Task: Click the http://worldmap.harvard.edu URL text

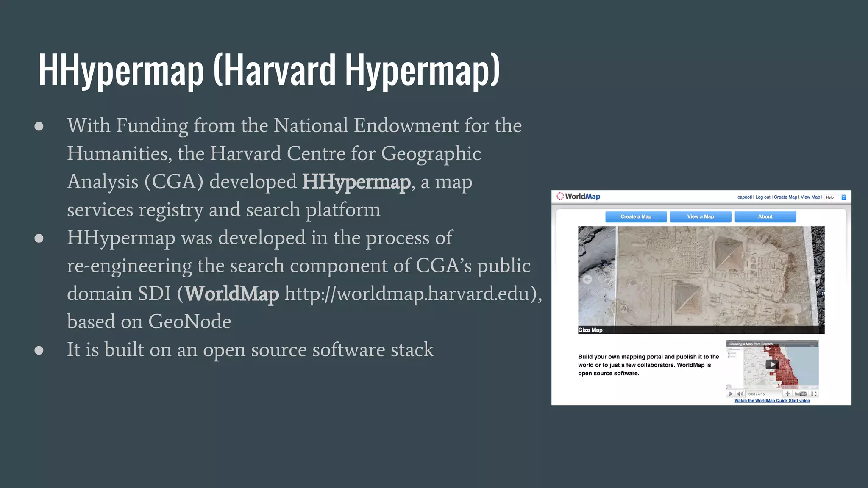Action: [407, 294]
